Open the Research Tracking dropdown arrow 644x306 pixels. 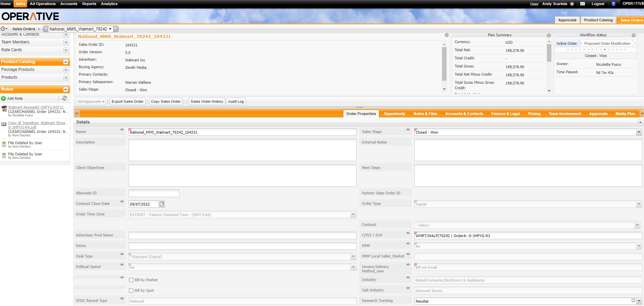coord(639,301)
